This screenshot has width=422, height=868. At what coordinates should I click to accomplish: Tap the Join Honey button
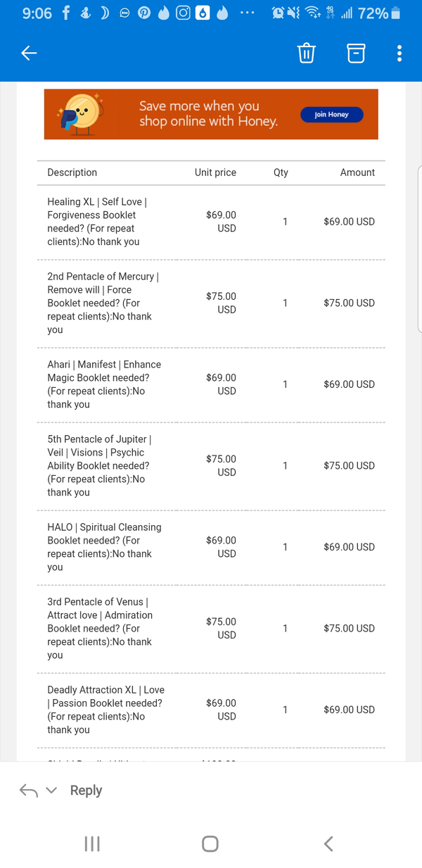(x=331, y=114)
